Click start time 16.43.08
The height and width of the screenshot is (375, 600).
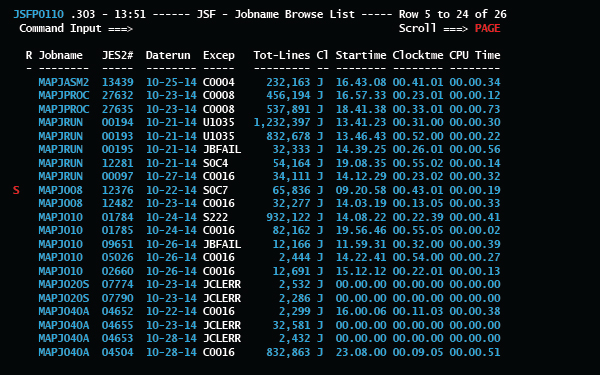tap(361, 82)
